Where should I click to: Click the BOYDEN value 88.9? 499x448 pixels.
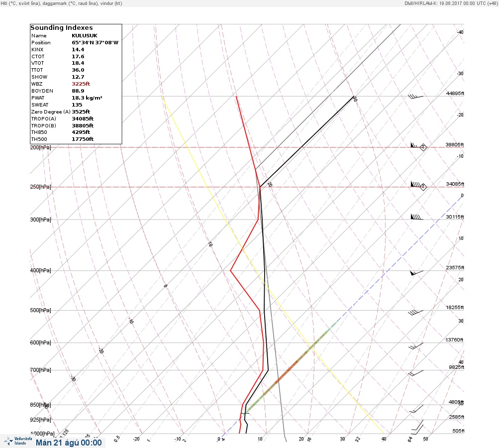pos(78,91)
